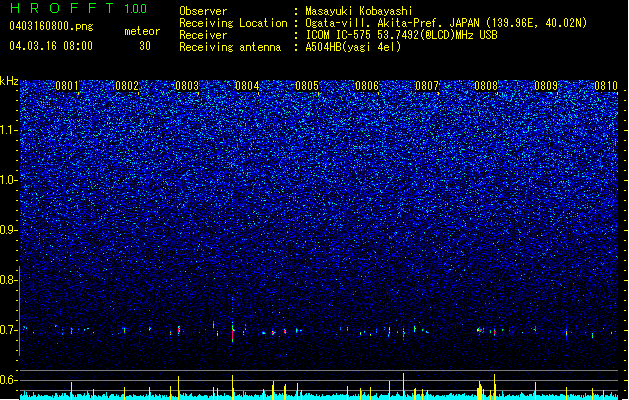Click the HROFFT title text
This screenshot has height=400, width=629.
click(x=62, y=8)
